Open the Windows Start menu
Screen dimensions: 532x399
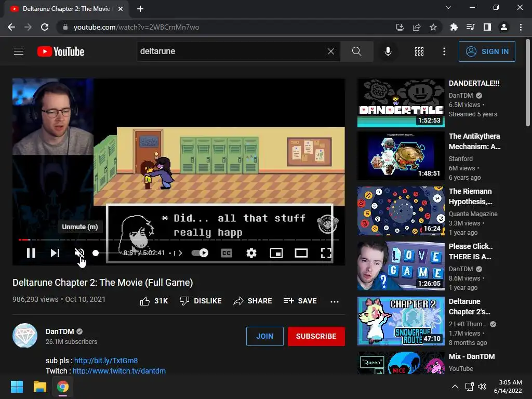(x=17, y=387)
